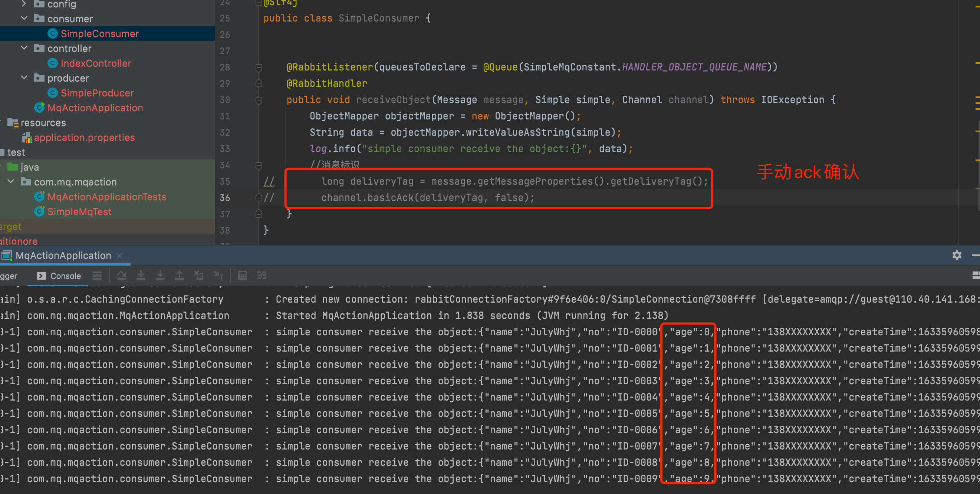Viewport: 980px width, 494px height.
Task: Fold the @RabbitListener annotation at line 28
Action: 259,68
